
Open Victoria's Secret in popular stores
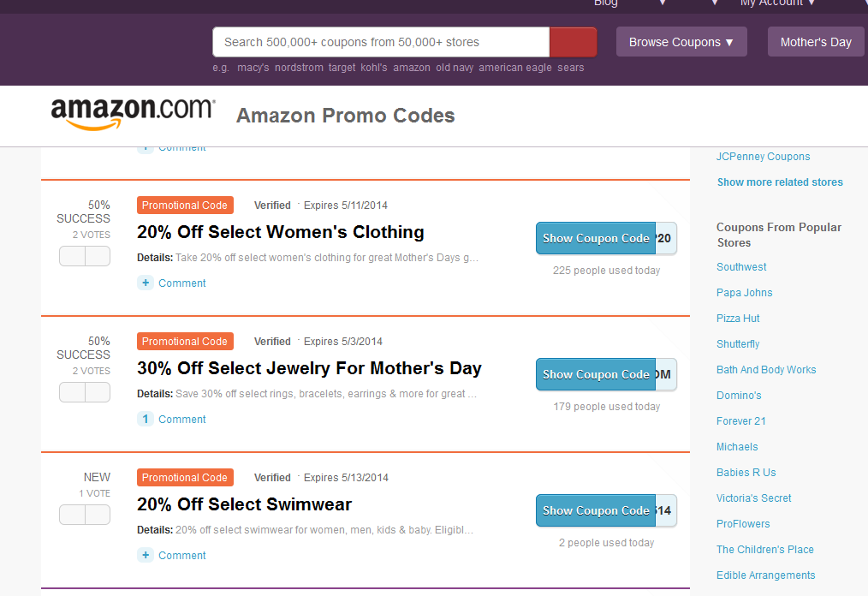(x=753, y=498)
